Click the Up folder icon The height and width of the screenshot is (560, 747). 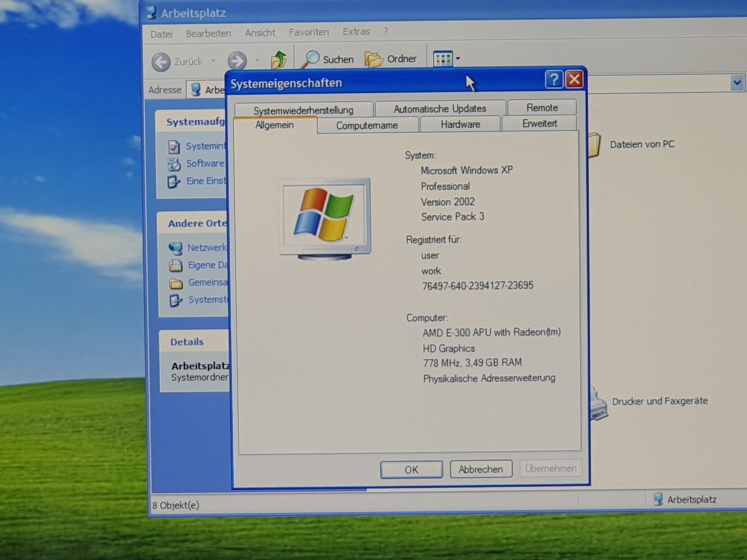point(279,60)
